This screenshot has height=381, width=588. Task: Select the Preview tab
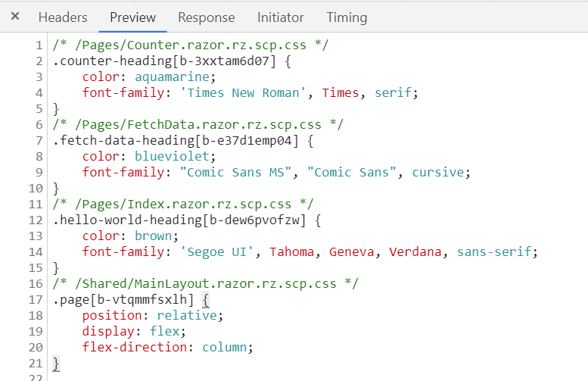[132, 17]
